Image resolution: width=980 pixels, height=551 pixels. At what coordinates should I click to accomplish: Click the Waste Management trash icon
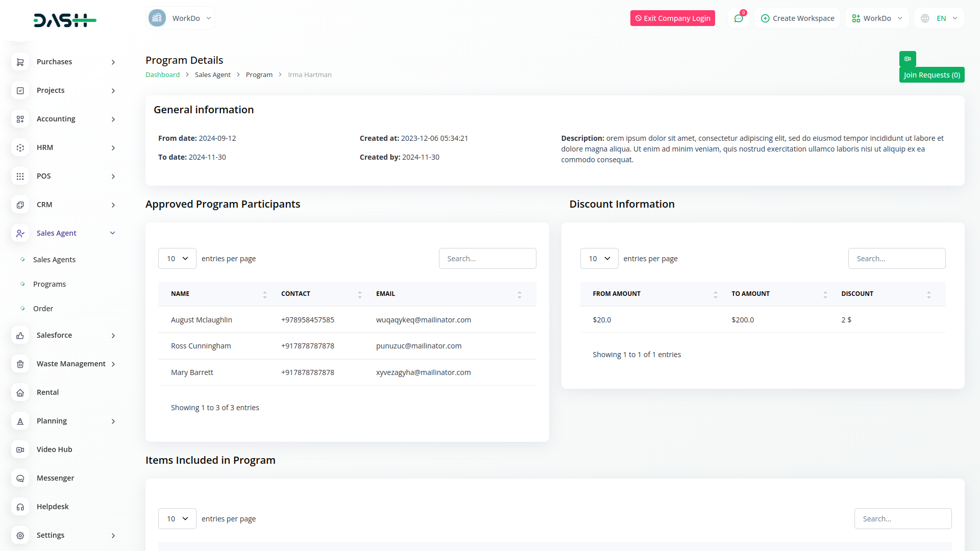pyautogui.click(x=20, y=364)
